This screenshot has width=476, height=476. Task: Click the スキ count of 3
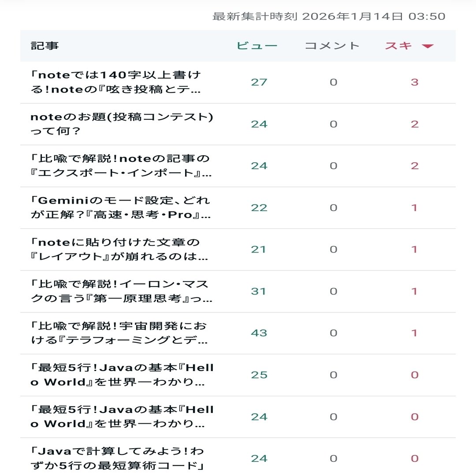[x=414, y=82]
